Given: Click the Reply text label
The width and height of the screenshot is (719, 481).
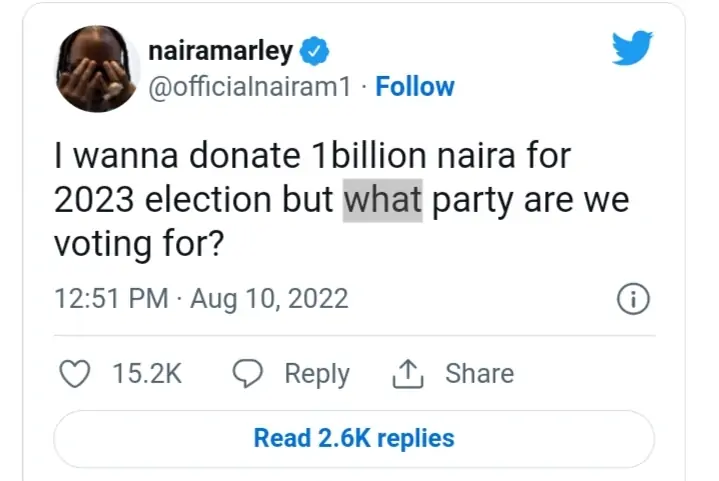Looking at the screenshot, I should pos(317,374).
